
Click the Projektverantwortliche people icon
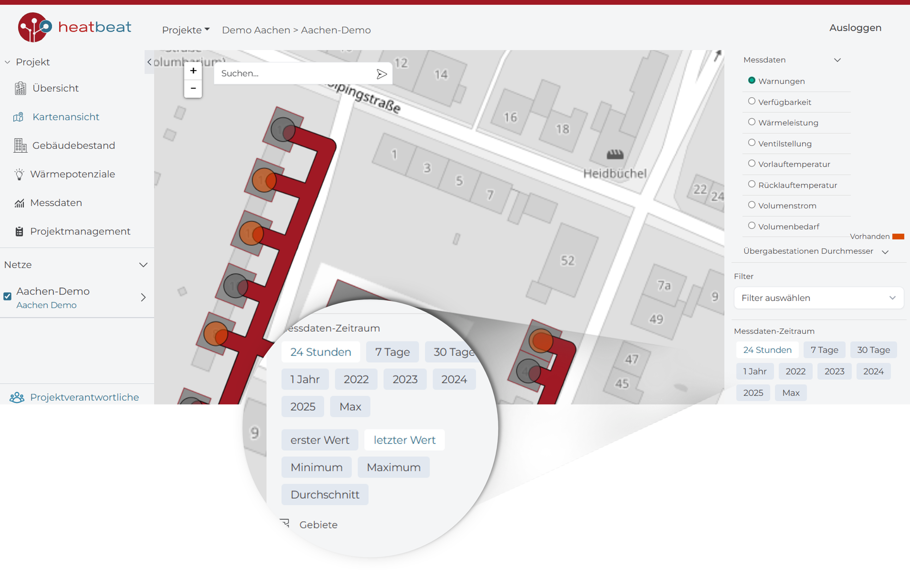(17, 397)
